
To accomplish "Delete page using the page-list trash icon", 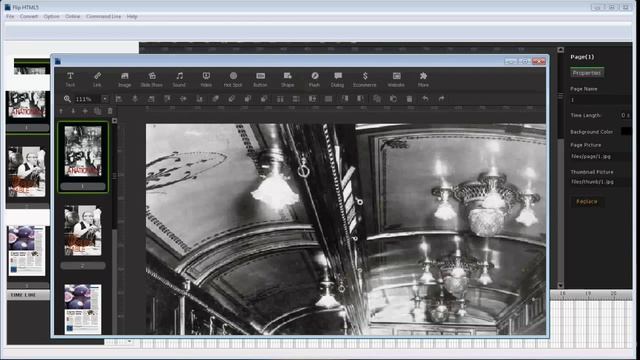I will [x=110, y=111].
